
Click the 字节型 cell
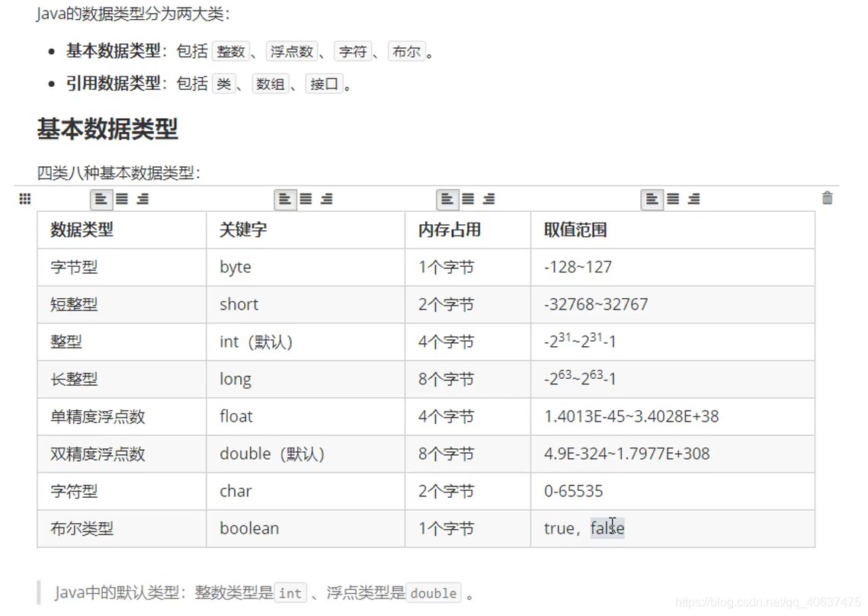(122, 267)
